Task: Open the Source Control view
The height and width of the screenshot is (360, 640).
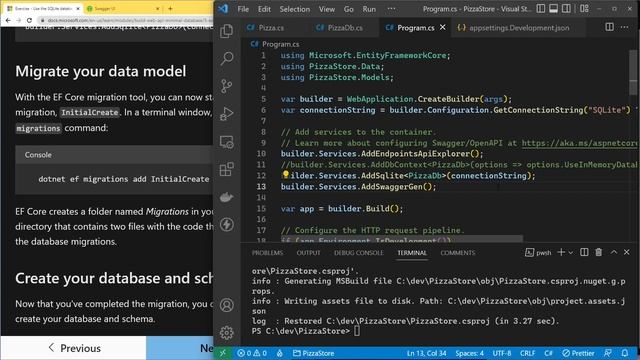Action: pyautogui.click(x=227, y=86)
